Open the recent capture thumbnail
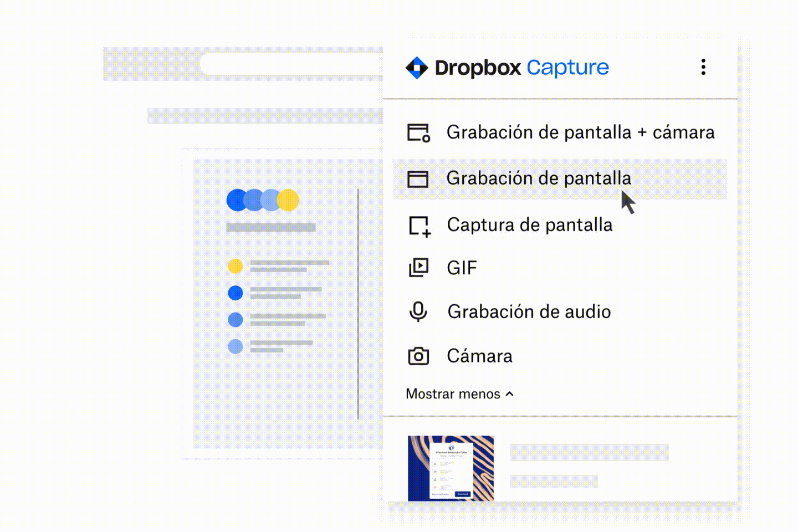Screen dimensions: 798x532 click(451, 468)
